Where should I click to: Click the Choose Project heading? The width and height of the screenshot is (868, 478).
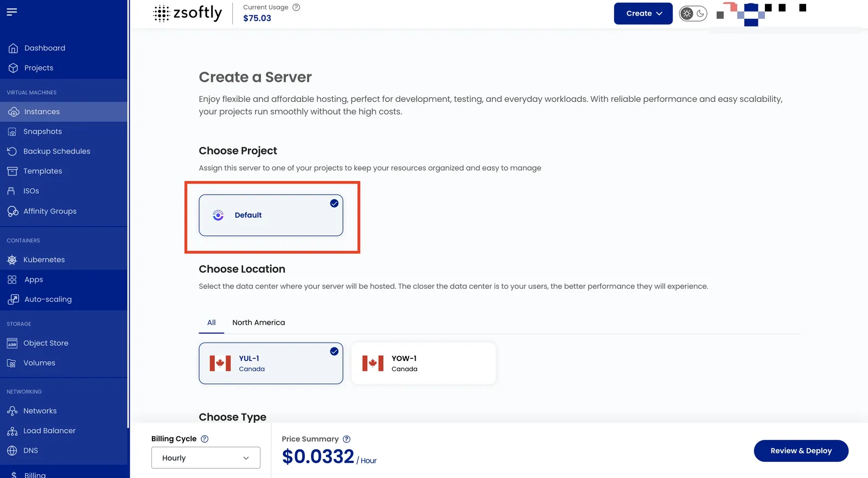coord(238,151)
